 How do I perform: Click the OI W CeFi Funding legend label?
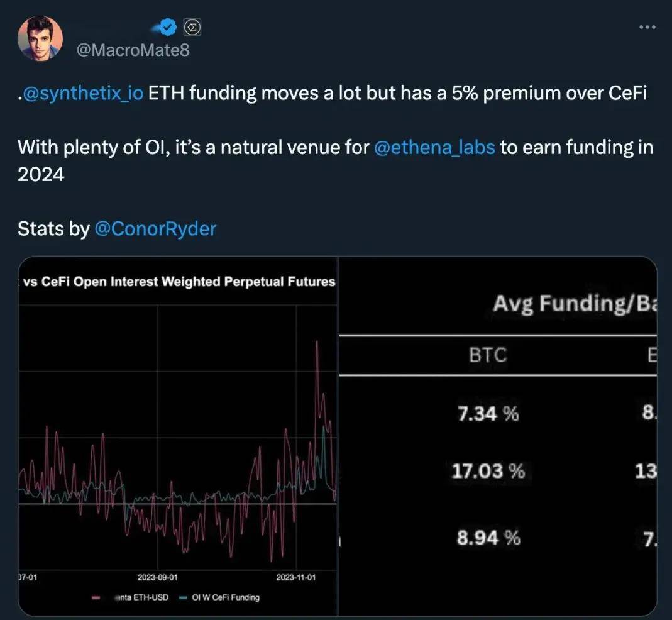click(226, 597)
